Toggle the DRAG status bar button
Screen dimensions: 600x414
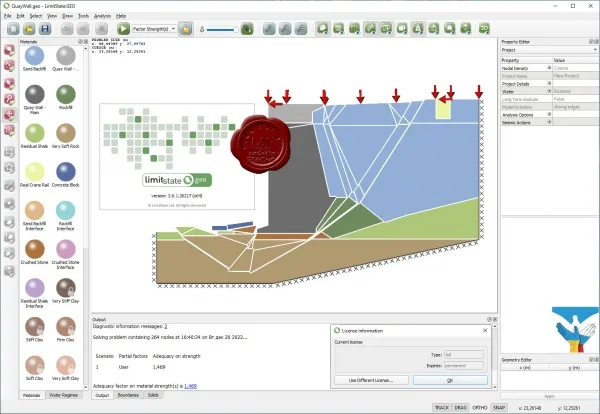pos(460,407)
